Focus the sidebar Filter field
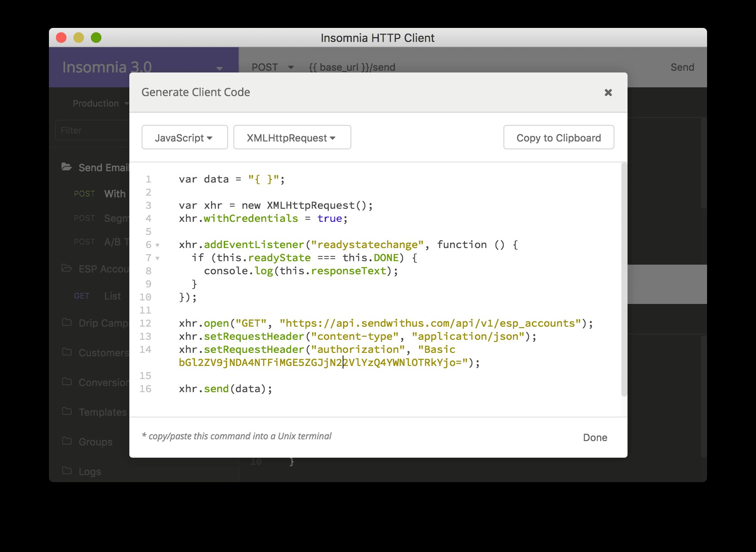 (x=93, y=131)
